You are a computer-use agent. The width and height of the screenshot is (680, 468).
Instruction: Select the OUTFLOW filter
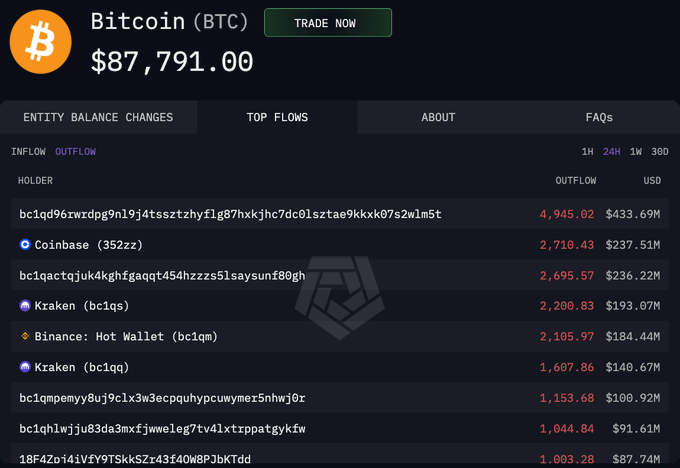point(75,152)
